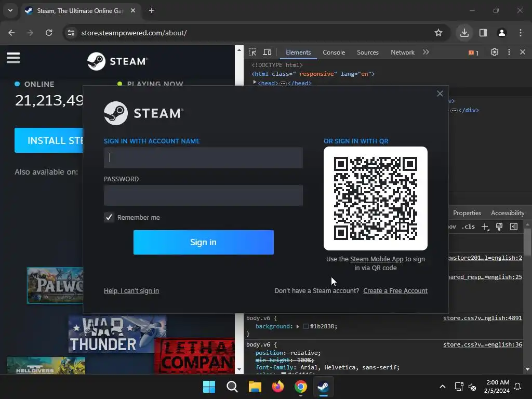This screenshot has width=532, height=399.
Task: Click Help, I can't sign in
Action: 131,291
